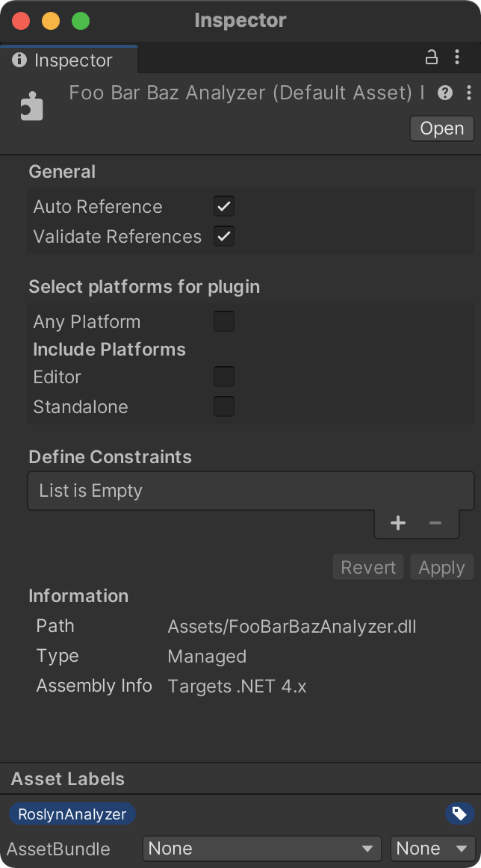481x868 pixels.
Task: Lock the Inspector with the padlock icon
Action: coord(431,57)
